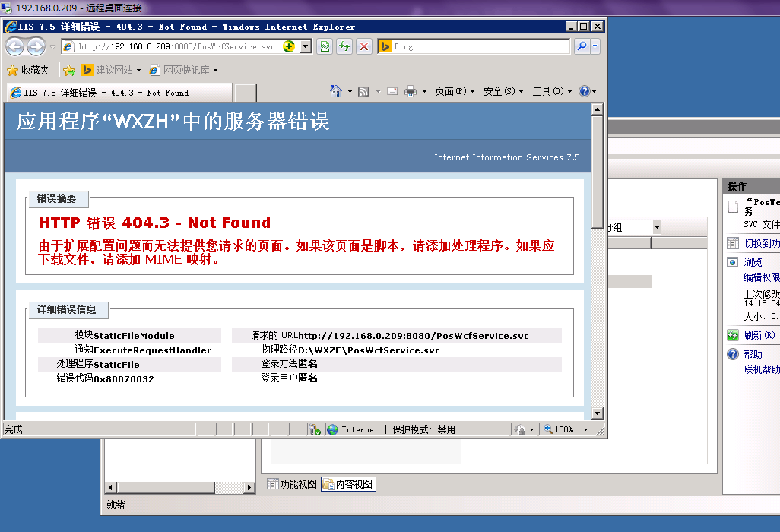Refresh the page using the green arrows icon

click(344, 46)
